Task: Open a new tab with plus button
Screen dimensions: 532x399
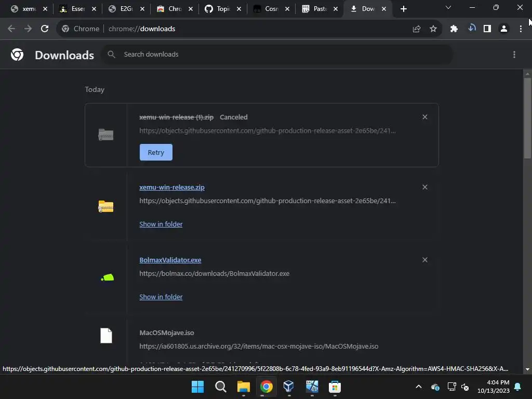Action: coord(403,9)
